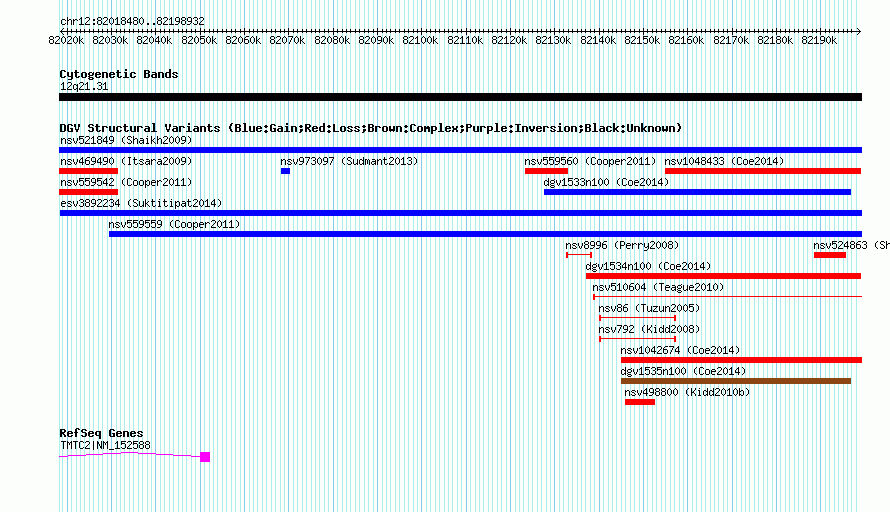The height and width of the screenshot is (512, 890).
Task: Click the nsv1048433 (Coe2014) red bar
Action: click(763, 171)
